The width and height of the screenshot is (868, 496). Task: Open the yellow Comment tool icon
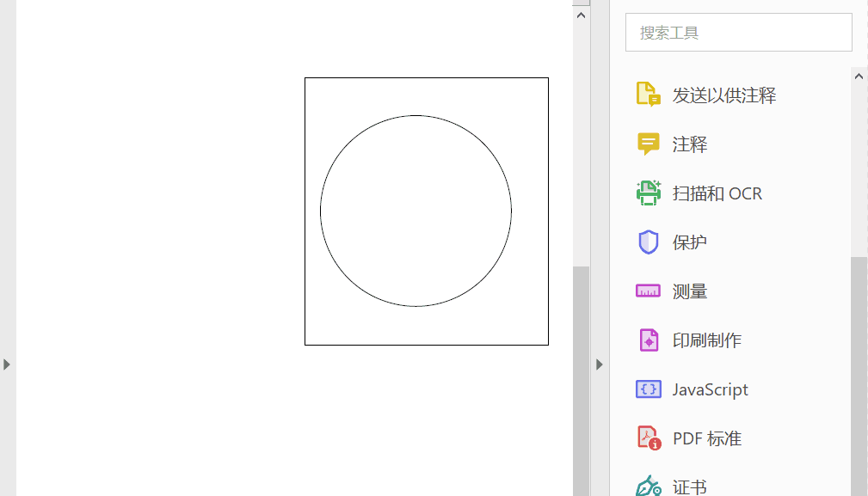(x=649, y=144)
